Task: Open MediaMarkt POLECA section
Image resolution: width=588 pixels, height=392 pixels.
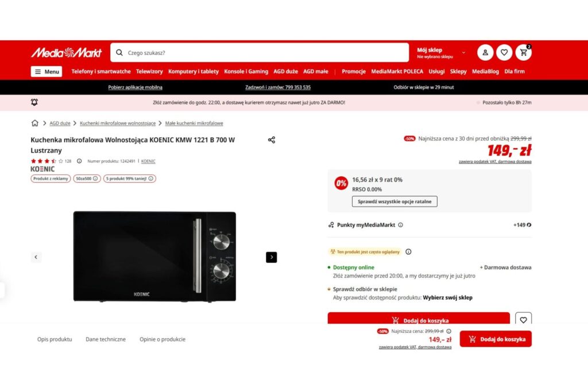Action: click(397, 71)
